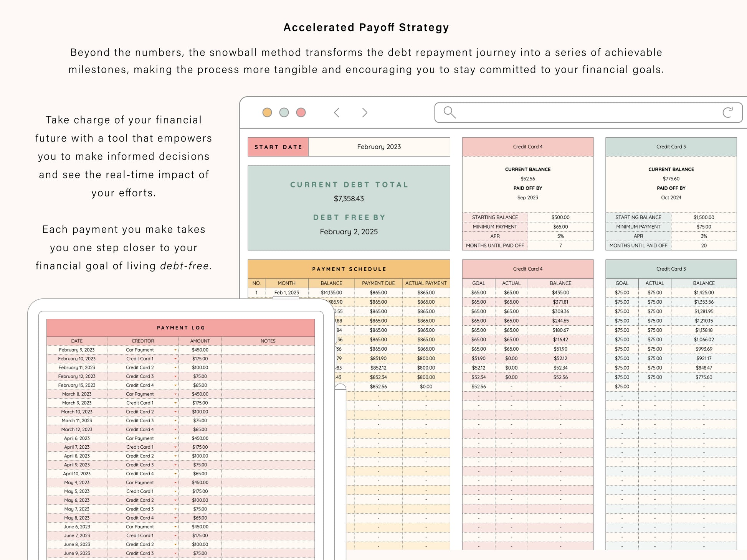Click the yellow window dot
Viewport: 747px width, 560px height.
click(x=267, y=112)
